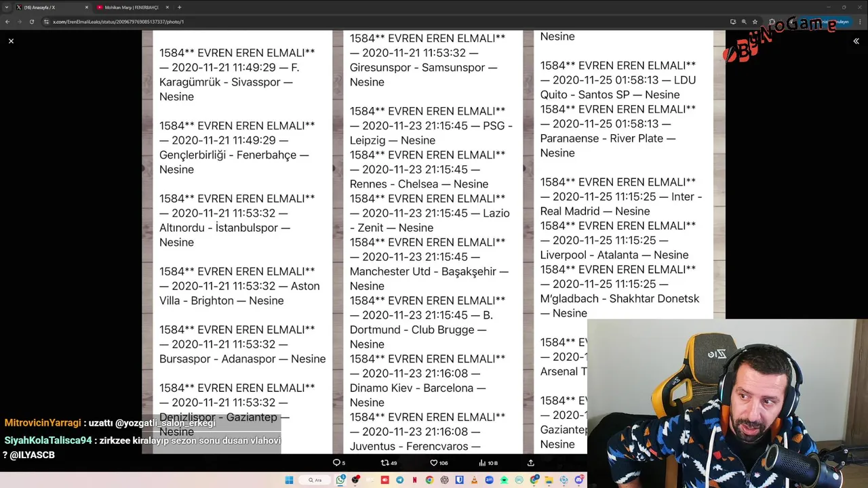The image size is (868, 488).
Task: Open Netflix from the taskbar
Action: click(x=414, y=480)
